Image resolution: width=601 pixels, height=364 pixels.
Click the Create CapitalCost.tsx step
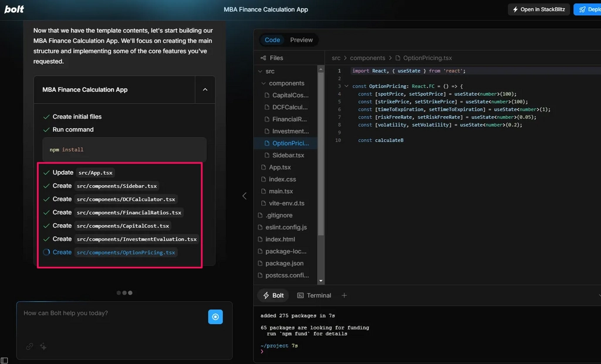point(107,226)
